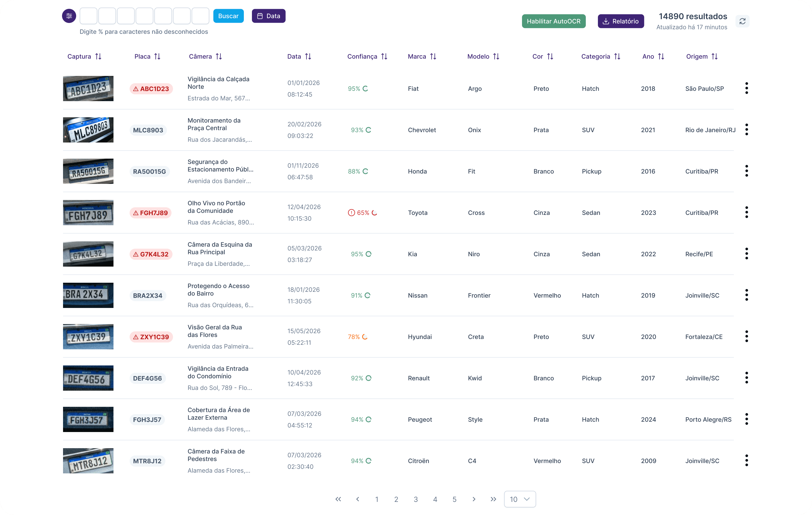The image size is (812, 515).
Task: Go to page 3
Action: (x=415, y=499)
